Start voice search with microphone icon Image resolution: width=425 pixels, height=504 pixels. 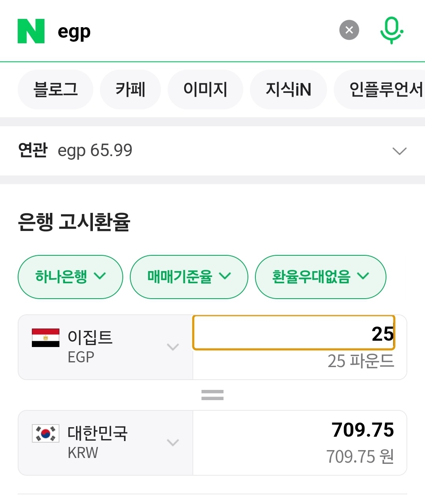(392, 30)
